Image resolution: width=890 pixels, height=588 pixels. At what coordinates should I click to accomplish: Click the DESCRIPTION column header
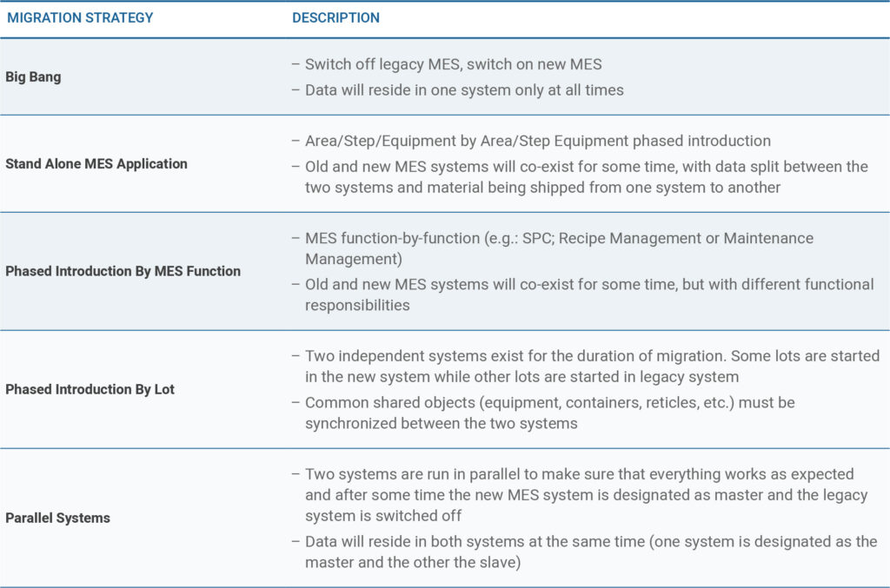[335, 17]
